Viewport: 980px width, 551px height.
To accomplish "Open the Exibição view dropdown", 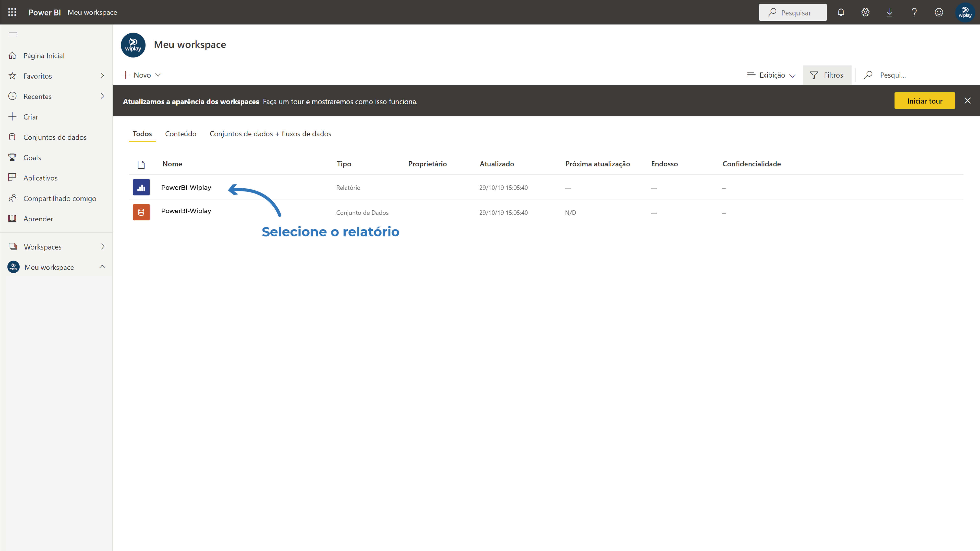I will pos(771,75).
